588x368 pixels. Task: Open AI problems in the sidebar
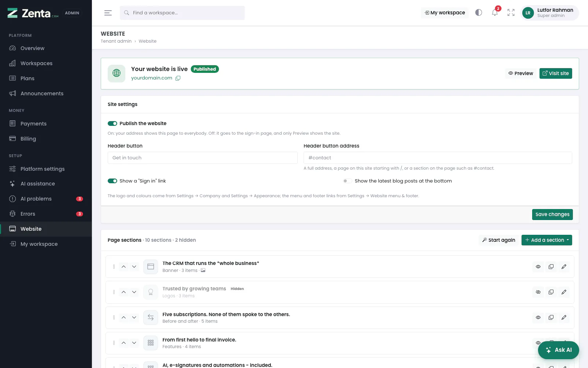click(x=46, y=199)
